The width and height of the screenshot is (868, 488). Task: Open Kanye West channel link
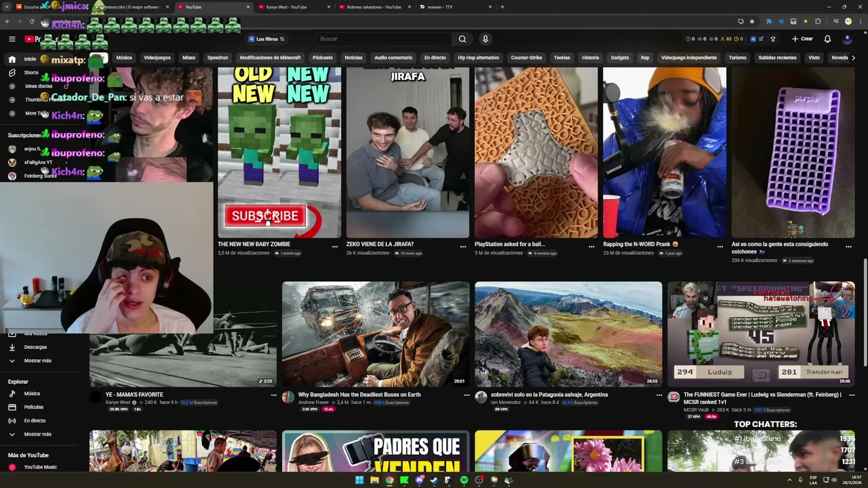tap(118, 403)
